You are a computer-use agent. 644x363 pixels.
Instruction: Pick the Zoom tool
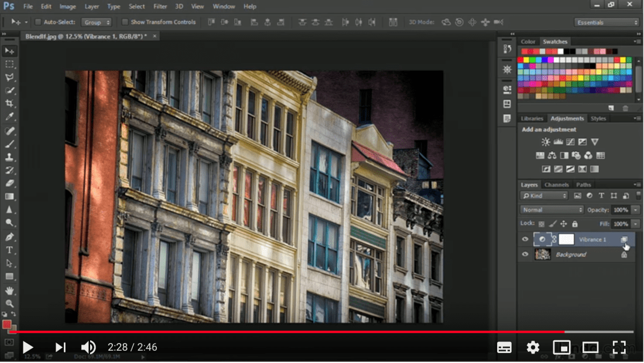(x=10, y=303)
